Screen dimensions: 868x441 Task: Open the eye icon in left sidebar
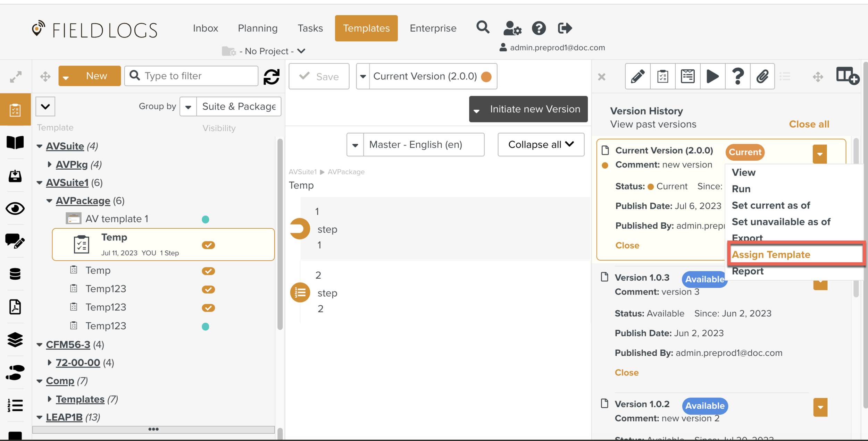point(15,209)
